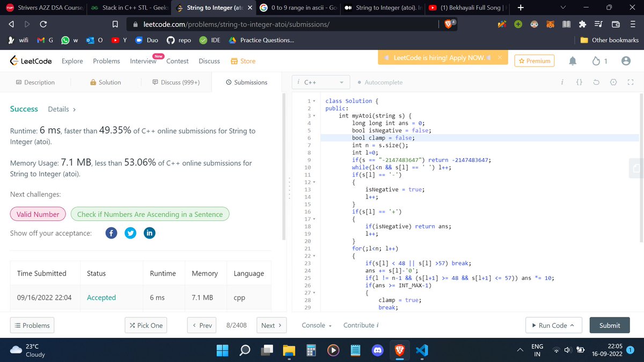Click the address bar URL

[237, 24]
